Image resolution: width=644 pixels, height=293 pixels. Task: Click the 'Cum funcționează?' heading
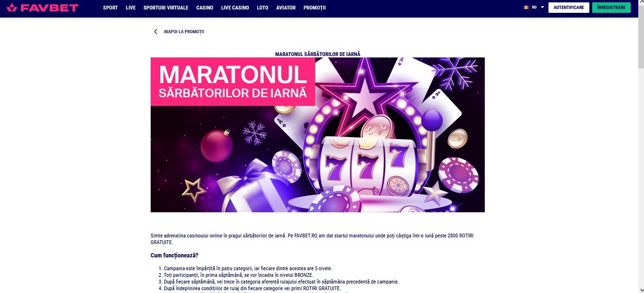(x=174, y=255)
